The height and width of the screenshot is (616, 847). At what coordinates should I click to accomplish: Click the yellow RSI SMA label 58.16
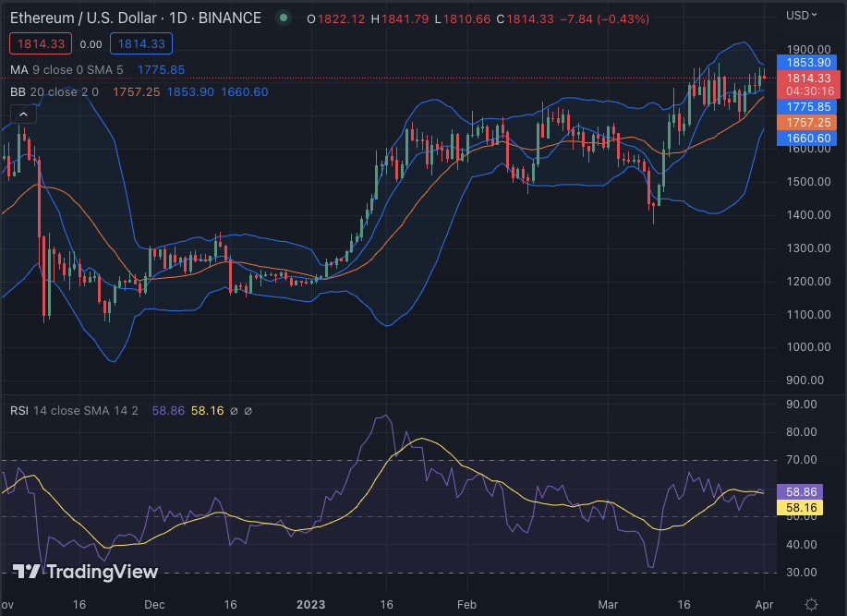pos(801,508)
